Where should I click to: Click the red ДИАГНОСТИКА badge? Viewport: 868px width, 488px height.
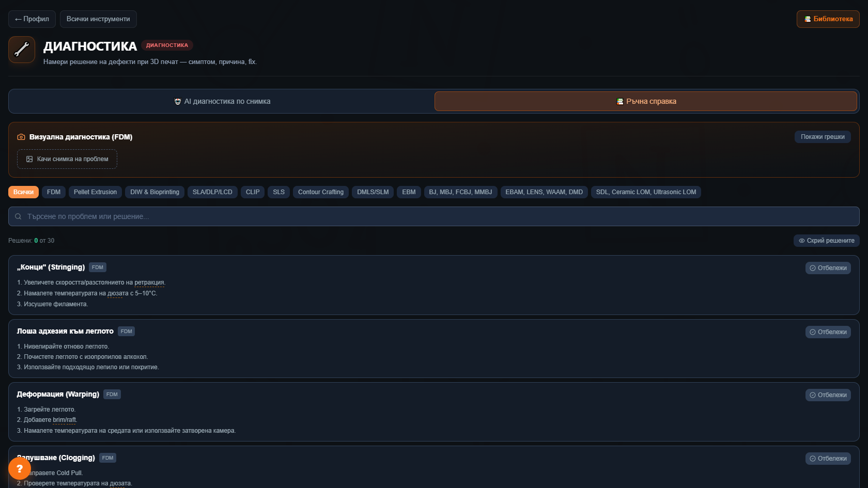click(x=167, y=45)
